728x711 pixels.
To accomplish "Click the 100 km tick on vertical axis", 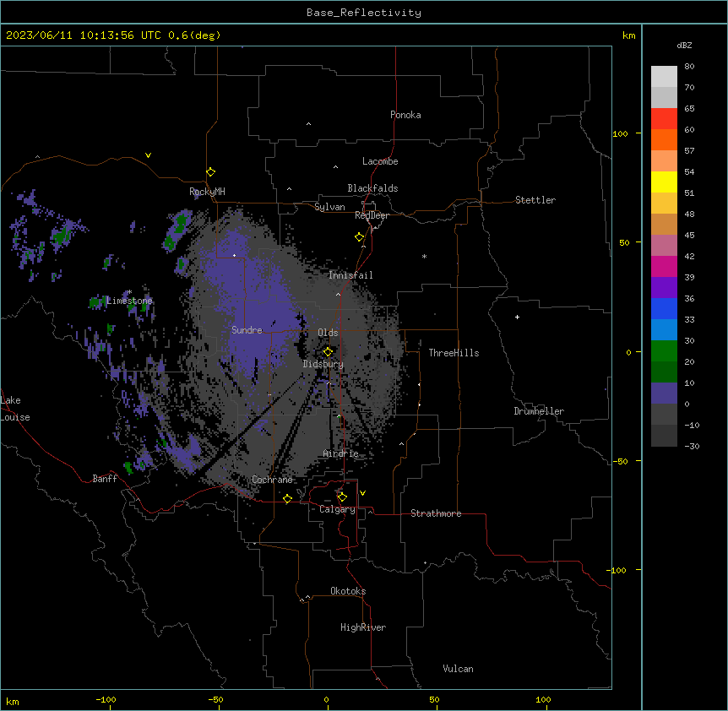I will pos(620,133).
